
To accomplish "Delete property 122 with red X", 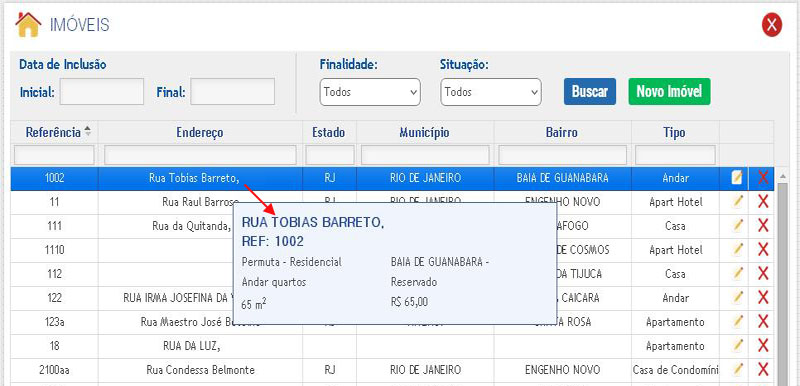I will [763, 298].
